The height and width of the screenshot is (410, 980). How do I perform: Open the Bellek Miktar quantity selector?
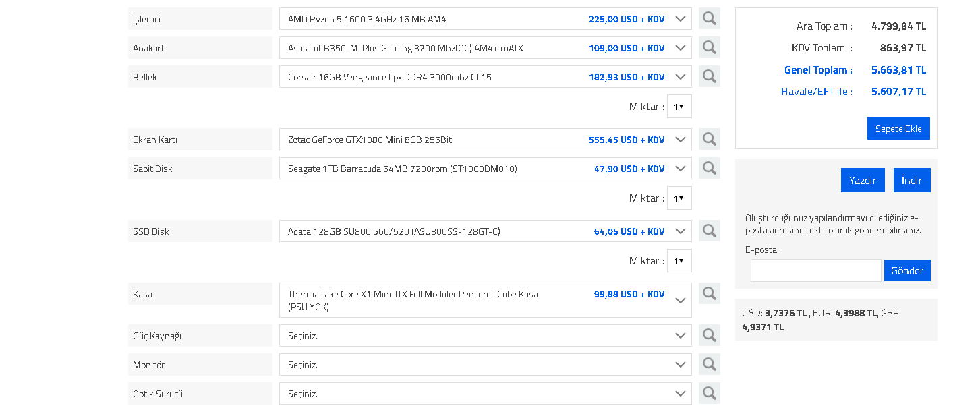[x=679, y=107]
